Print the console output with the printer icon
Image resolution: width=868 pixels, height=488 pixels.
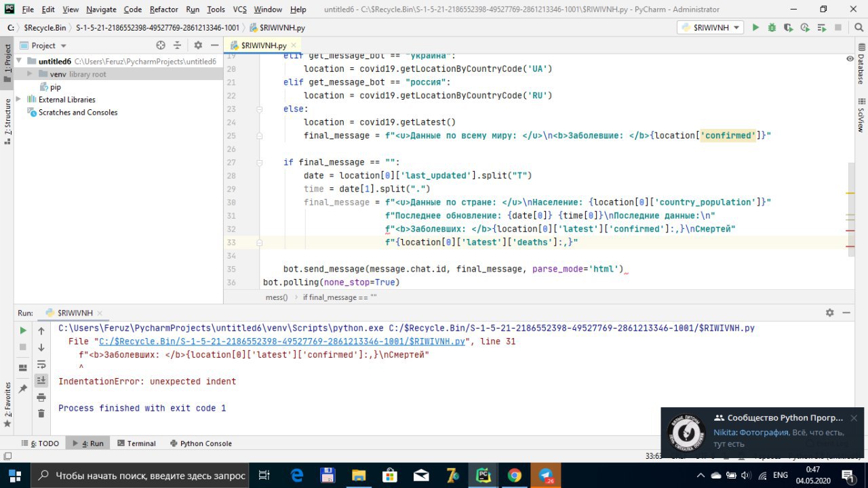[41, 397]
